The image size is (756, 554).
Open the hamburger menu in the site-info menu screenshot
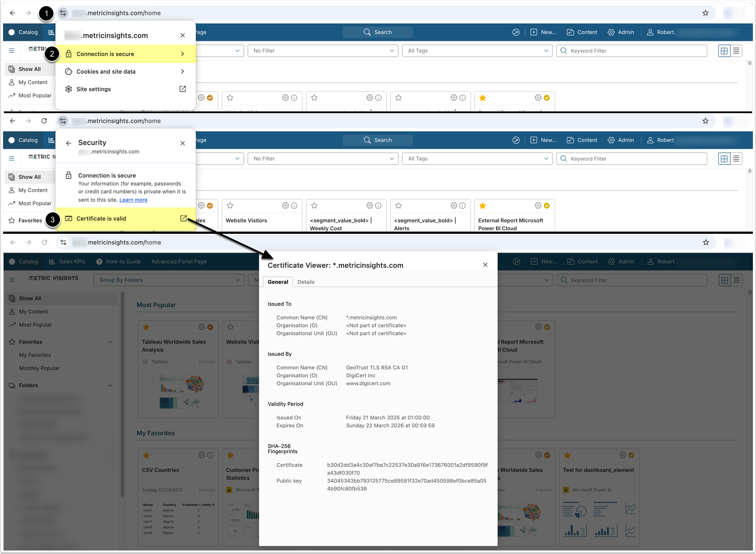[12, 51]
